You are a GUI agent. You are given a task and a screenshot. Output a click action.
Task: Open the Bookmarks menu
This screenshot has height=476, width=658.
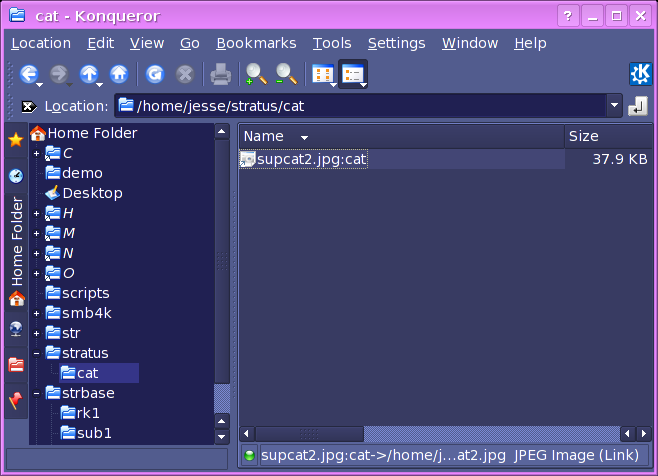coord(256,43)
